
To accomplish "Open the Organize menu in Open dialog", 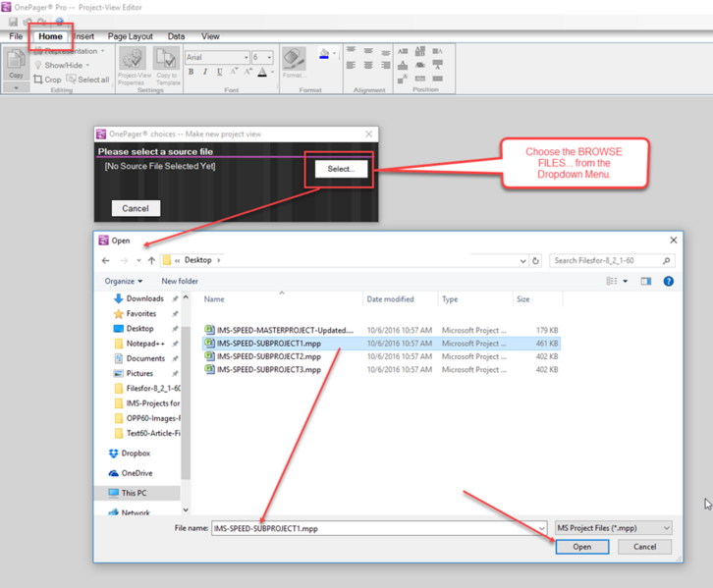I will (x=123, y=282).
